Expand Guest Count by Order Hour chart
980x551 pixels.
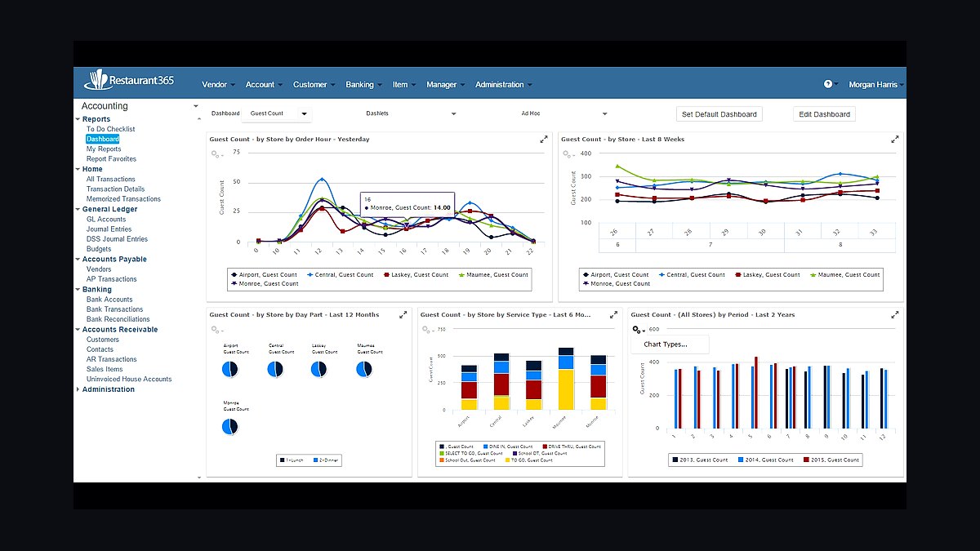coord(544,140)
